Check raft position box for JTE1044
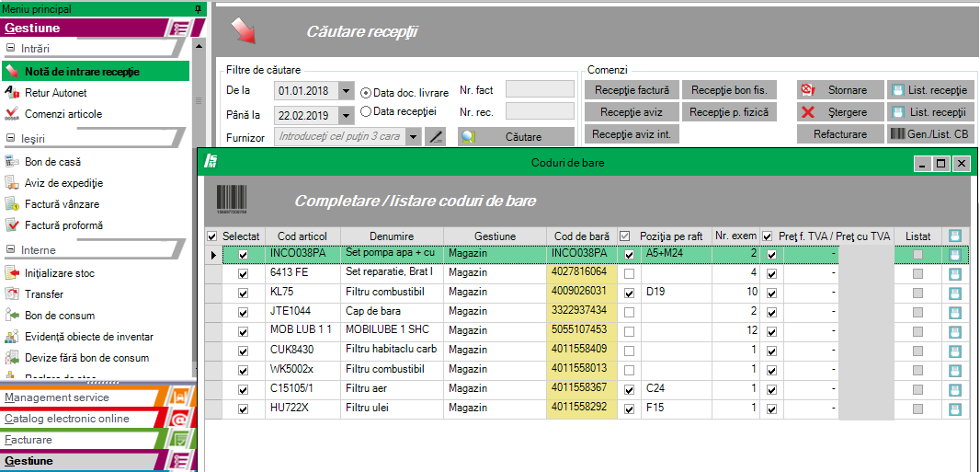The width and height of the screenshot is (980, 472). click(630, 311)
